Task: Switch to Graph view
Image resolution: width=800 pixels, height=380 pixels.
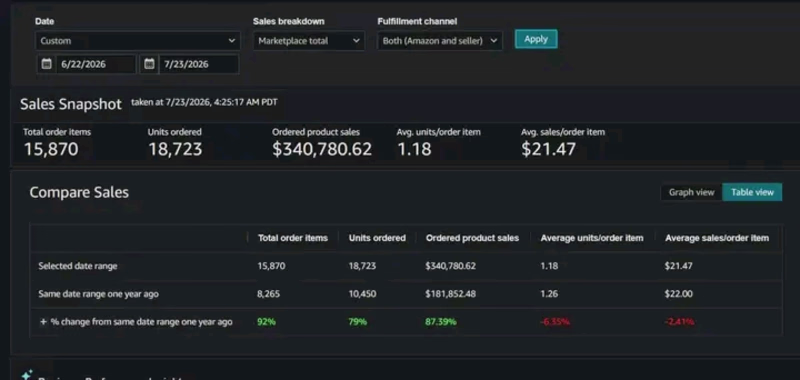Action: [691, 192]
